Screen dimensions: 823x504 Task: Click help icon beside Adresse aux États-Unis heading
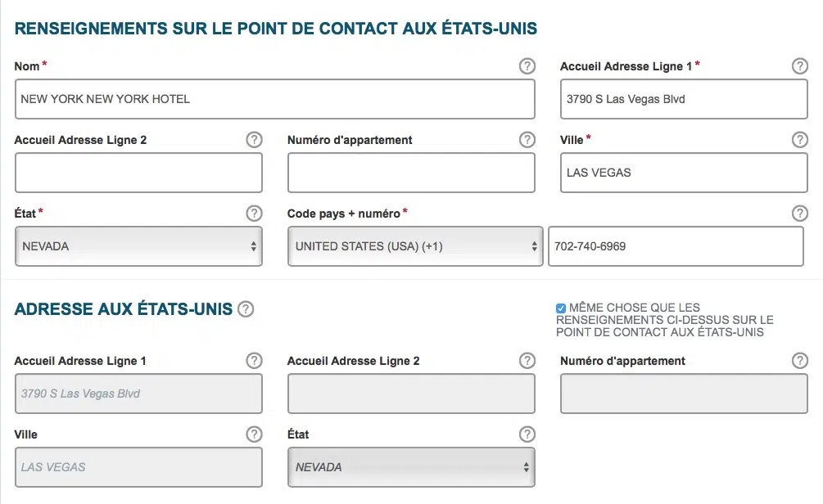(x=246, y=309)
